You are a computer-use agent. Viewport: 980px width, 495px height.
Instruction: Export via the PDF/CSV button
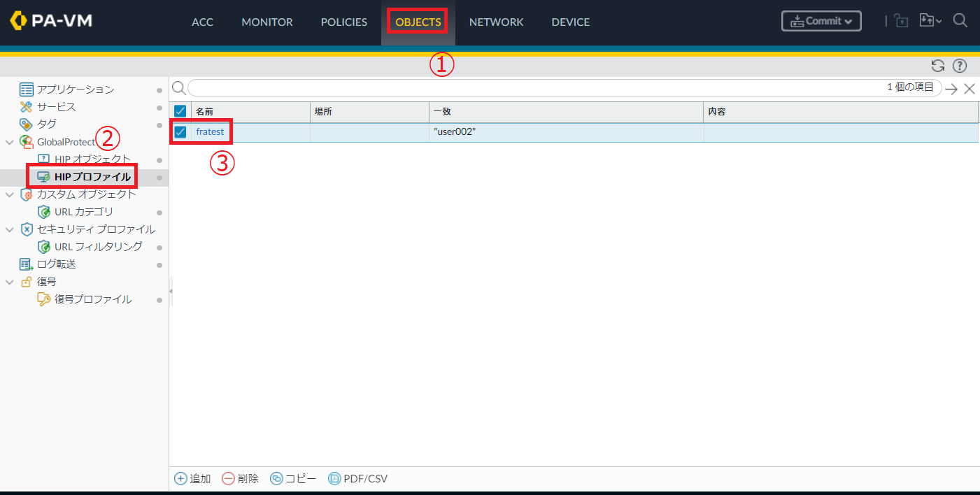tap(357, 479)
